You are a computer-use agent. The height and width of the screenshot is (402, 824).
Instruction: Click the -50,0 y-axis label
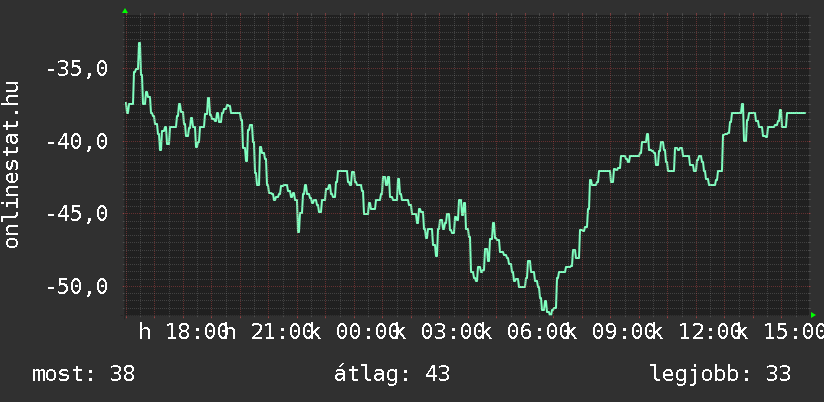click(80, 287)
